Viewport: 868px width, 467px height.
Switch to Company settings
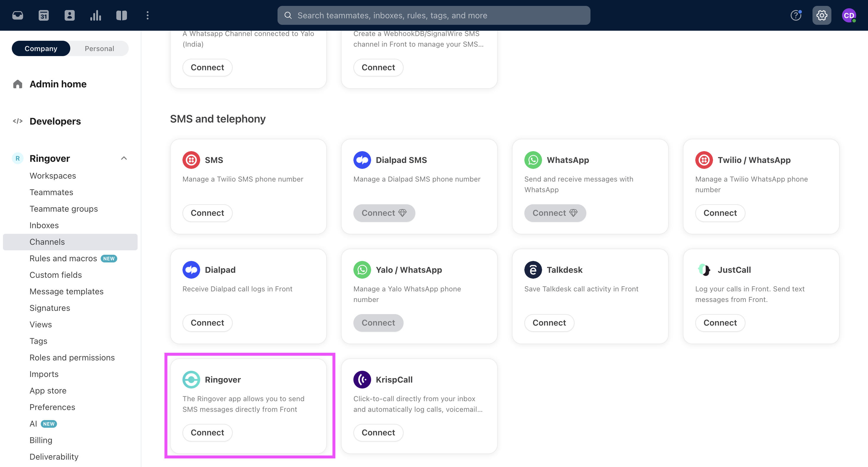[x=41, y=48]
